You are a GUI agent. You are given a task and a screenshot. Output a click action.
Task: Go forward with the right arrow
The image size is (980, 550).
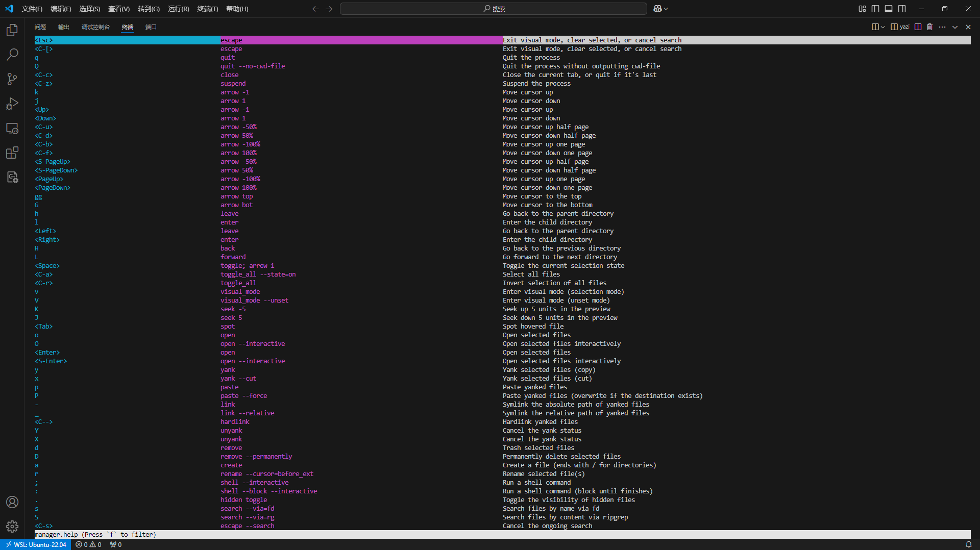click(x=329, y=9)
